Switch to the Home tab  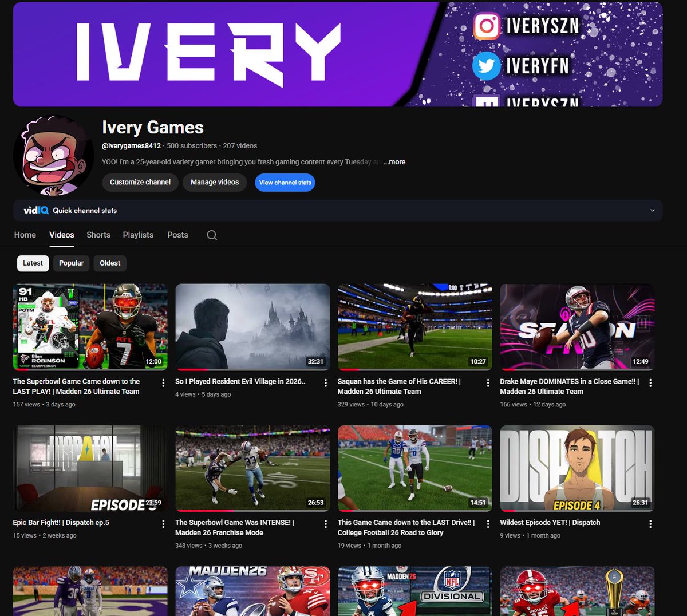coord(25,235)
